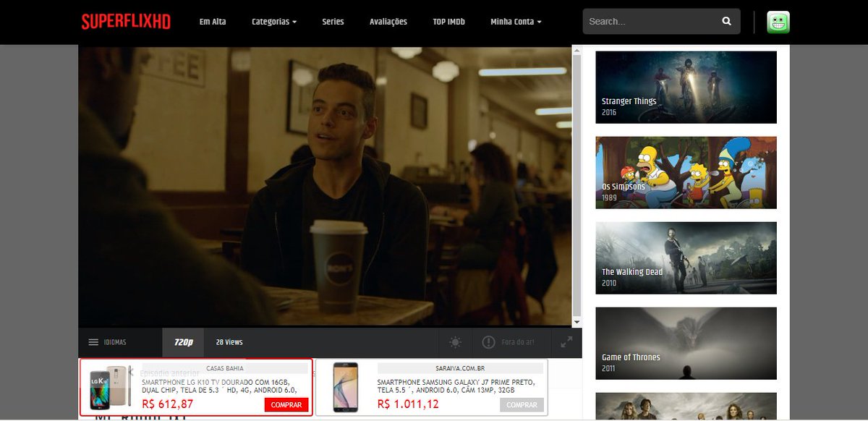Open the Avaliações page
The height and width of the screenshot is (421, 868).
tap(388, 22)
